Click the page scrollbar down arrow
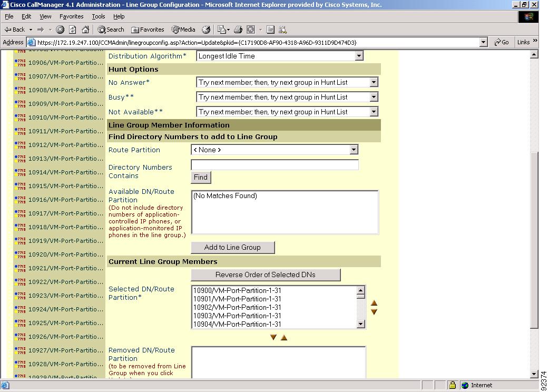 click(534, 374)
